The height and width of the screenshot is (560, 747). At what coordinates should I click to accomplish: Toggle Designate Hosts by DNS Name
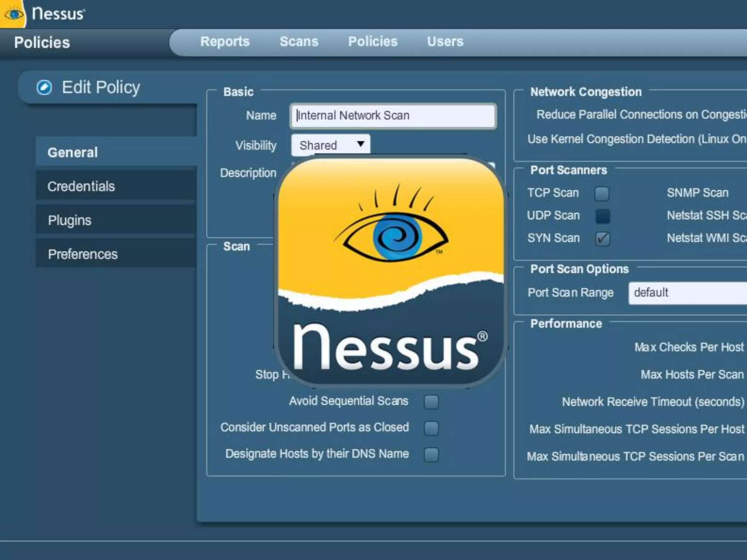point(431,455)
